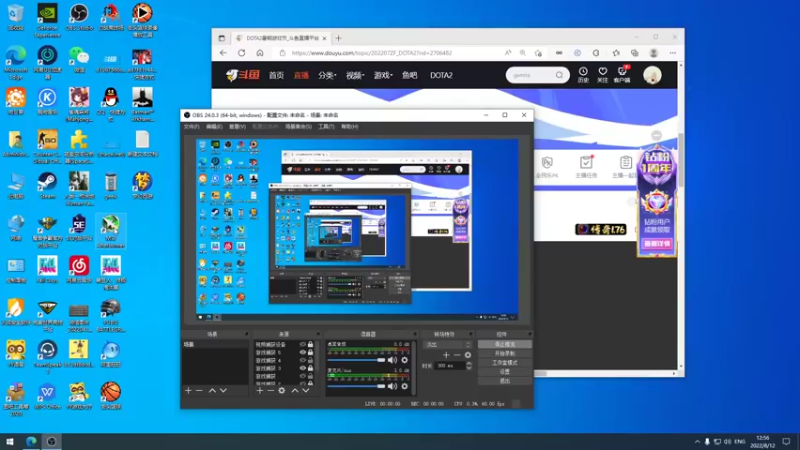Move scene up in OBS Scenes panel
Screen dimensions: 800x450
(x=212, y=391)
